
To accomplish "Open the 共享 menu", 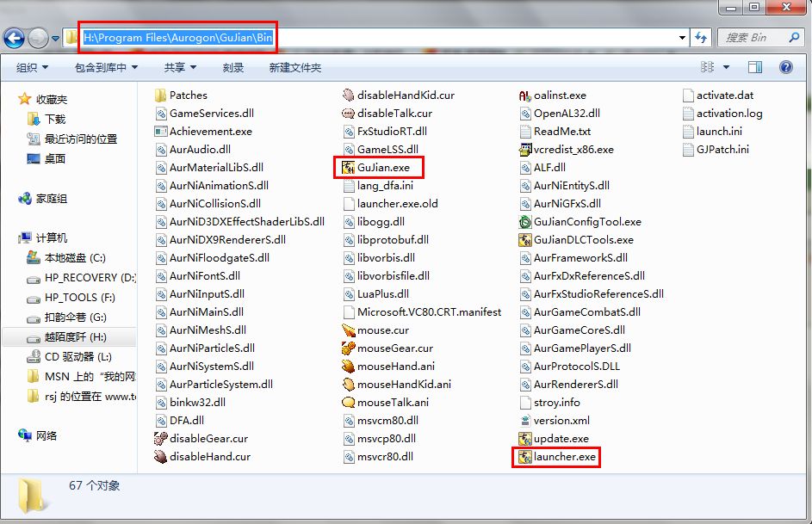I will 180,67.
